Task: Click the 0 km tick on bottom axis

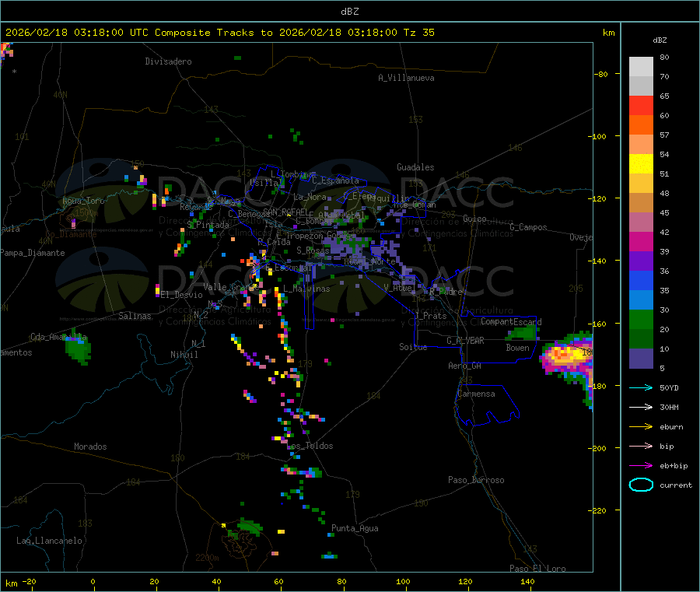Action: (x=93, y=581)
